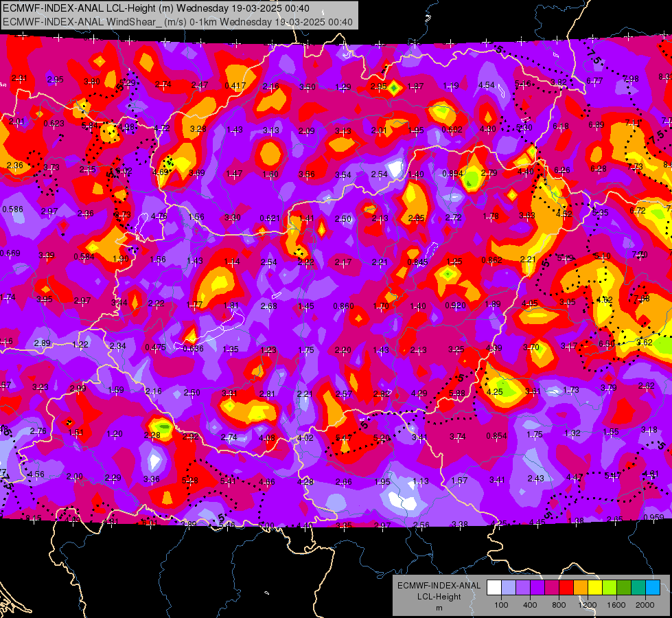Click the wind shear value 0.894
Screen dimensions: 672x618
pos(452,174)
